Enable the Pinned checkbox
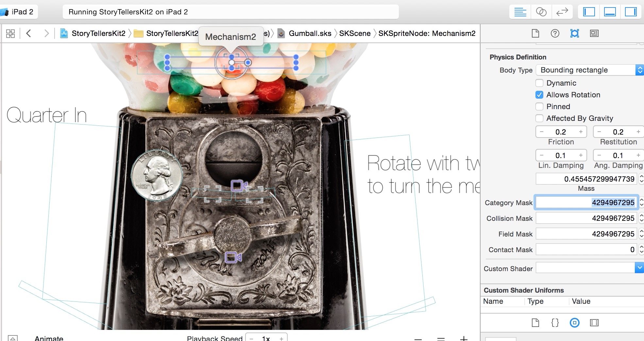 tap(539, 106)
